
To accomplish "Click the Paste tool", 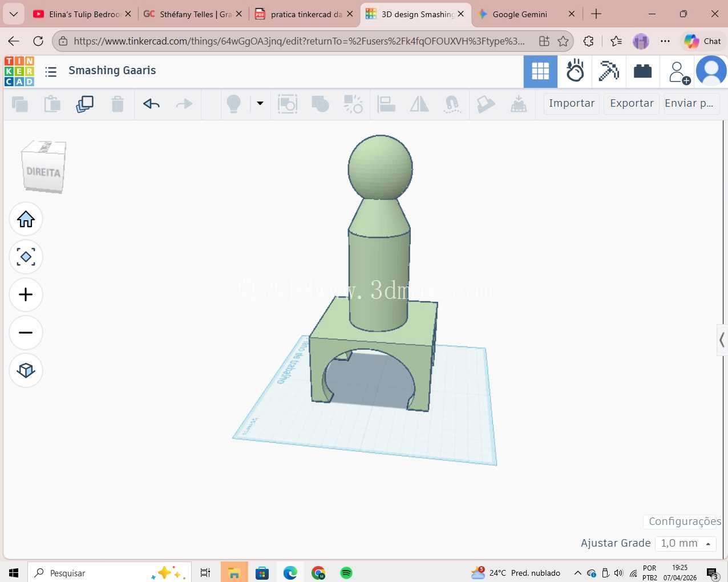I will (x=52, y=104).
